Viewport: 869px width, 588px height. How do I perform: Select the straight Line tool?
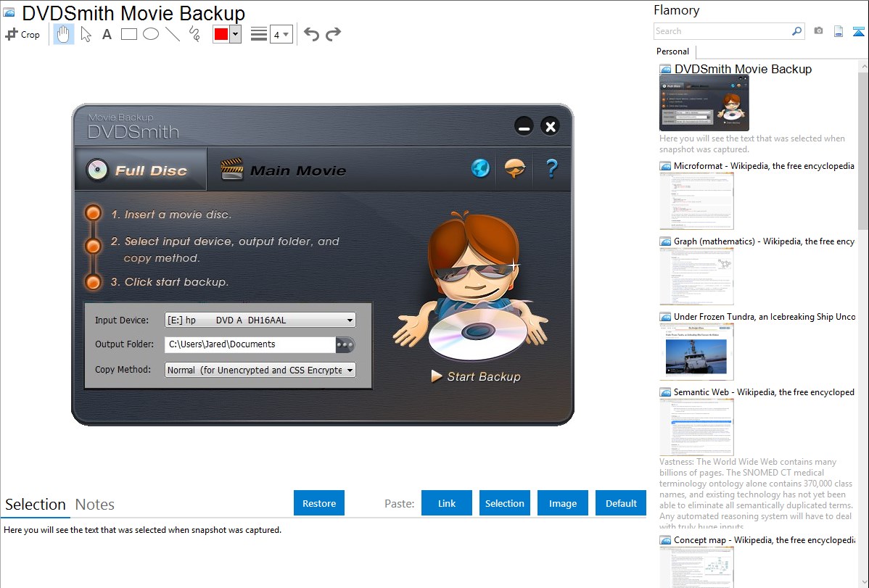173,34
